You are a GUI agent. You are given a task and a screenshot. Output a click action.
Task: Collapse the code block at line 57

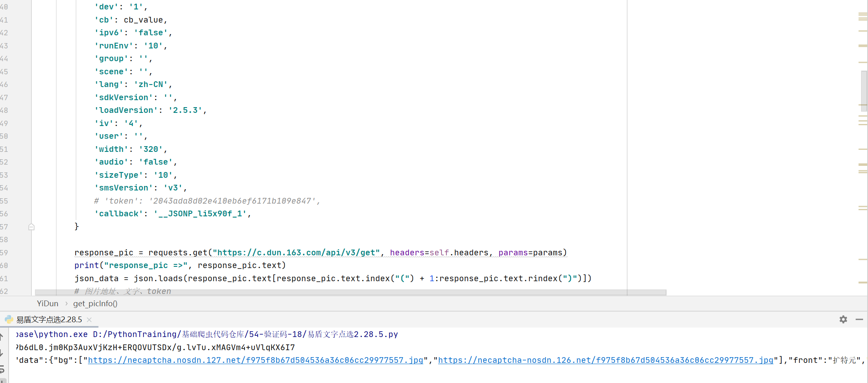coord(31,227)
